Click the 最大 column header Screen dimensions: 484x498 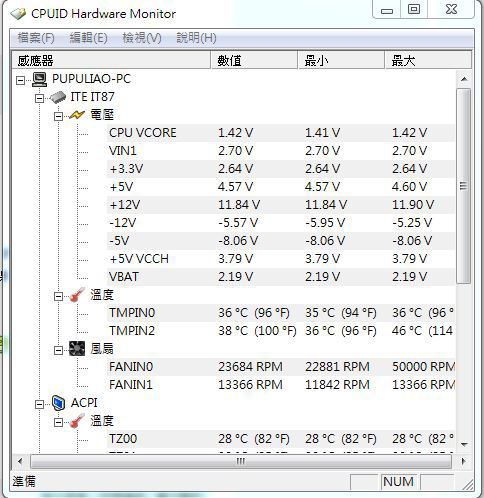coord(428,60)
